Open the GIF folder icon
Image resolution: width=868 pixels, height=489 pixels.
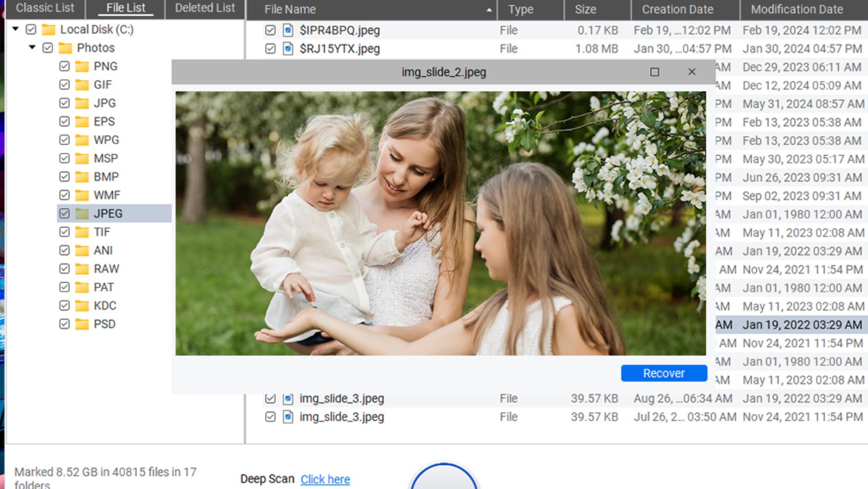82,85
